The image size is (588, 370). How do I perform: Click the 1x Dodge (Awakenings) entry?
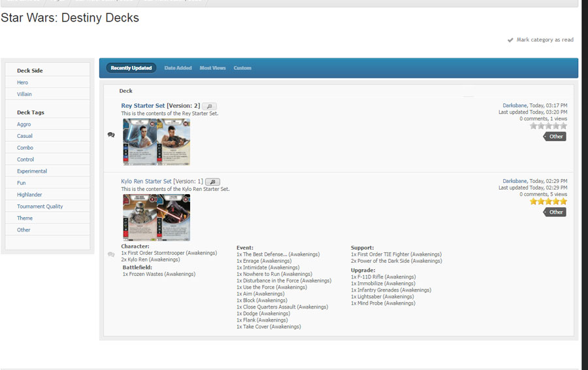click(x=263, y=313)
